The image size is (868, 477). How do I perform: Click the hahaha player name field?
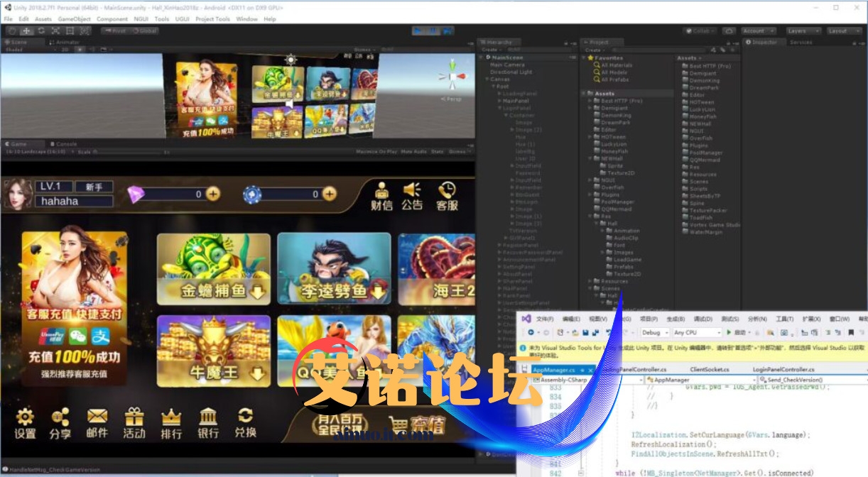pos(74,201)
